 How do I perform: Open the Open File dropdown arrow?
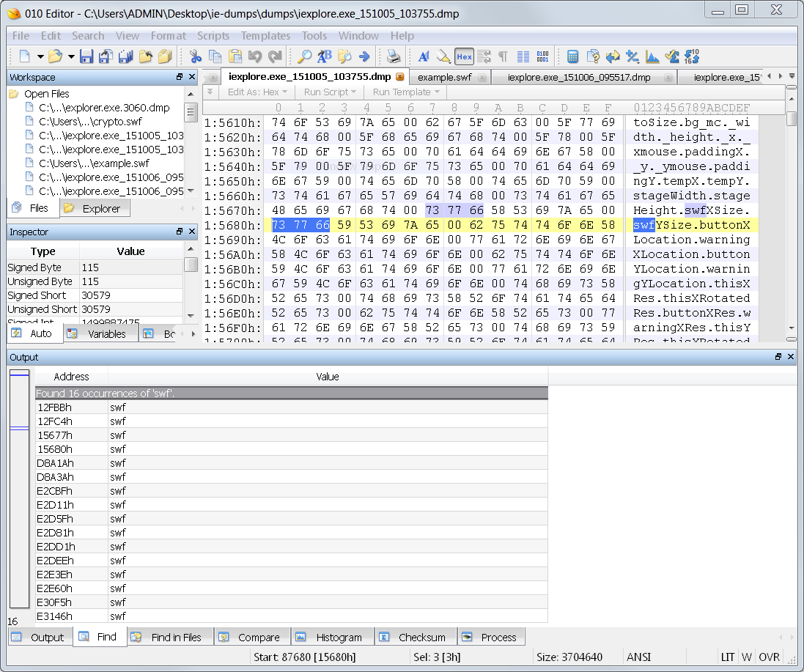click(x=71, y=56)
